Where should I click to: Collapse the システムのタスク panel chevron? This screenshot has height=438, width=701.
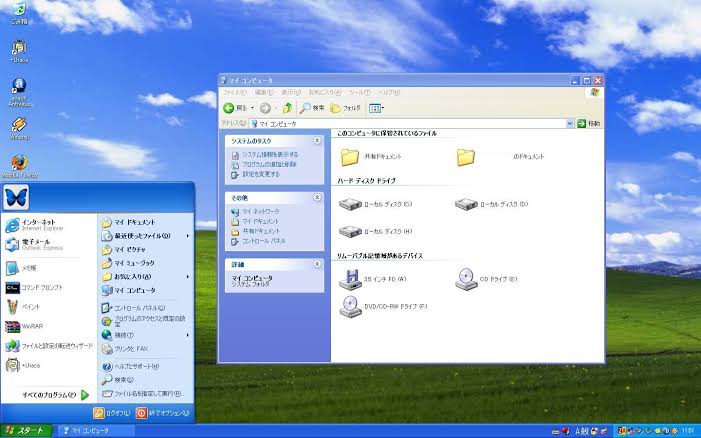pos(317,140)
